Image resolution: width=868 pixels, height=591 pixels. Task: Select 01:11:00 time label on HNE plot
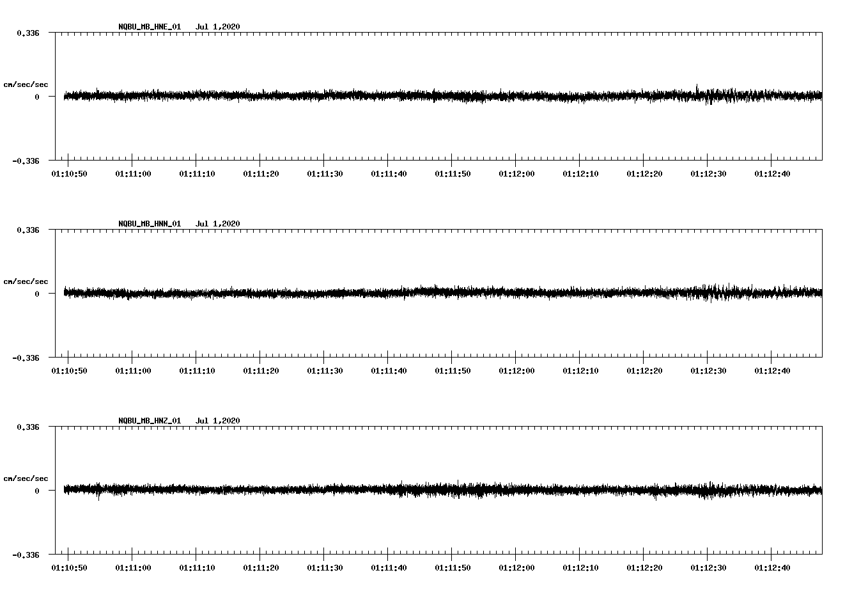[x=133, y=174]
